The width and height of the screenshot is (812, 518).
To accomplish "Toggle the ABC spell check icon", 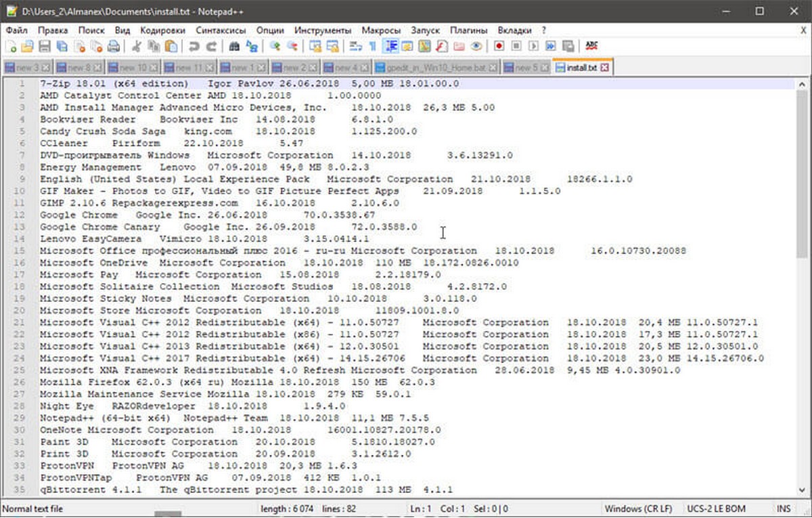I will pyautogui.click(x=591, y=46).
